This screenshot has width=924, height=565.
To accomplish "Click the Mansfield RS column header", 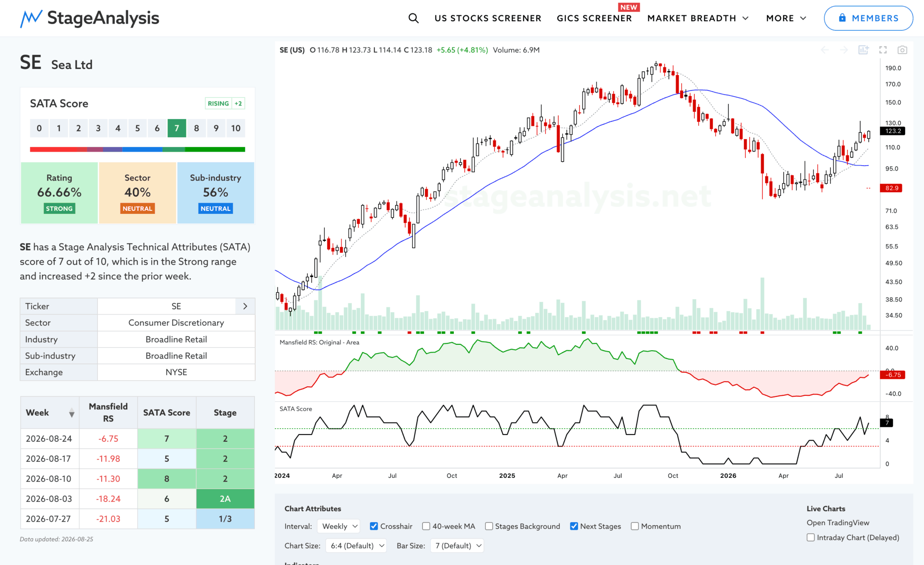I will (x=108, y=412).
